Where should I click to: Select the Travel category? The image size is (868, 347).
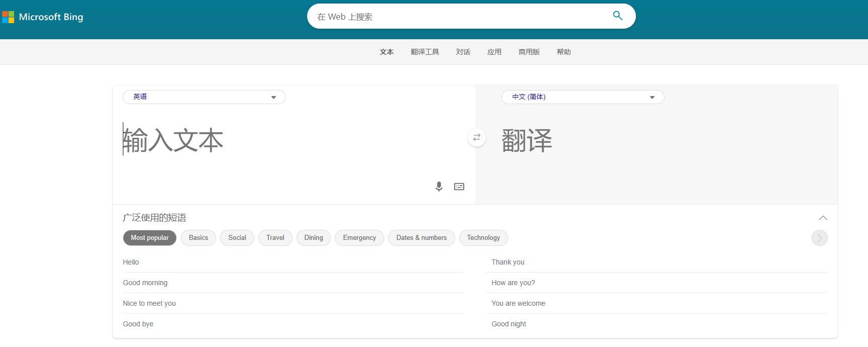(x=275, y=238)
